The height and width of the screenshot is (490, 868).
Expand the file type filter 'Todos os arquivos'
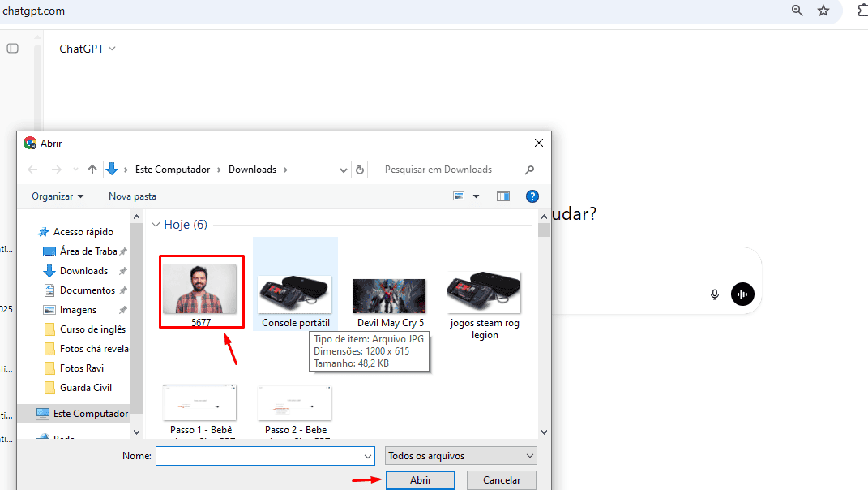461,456
